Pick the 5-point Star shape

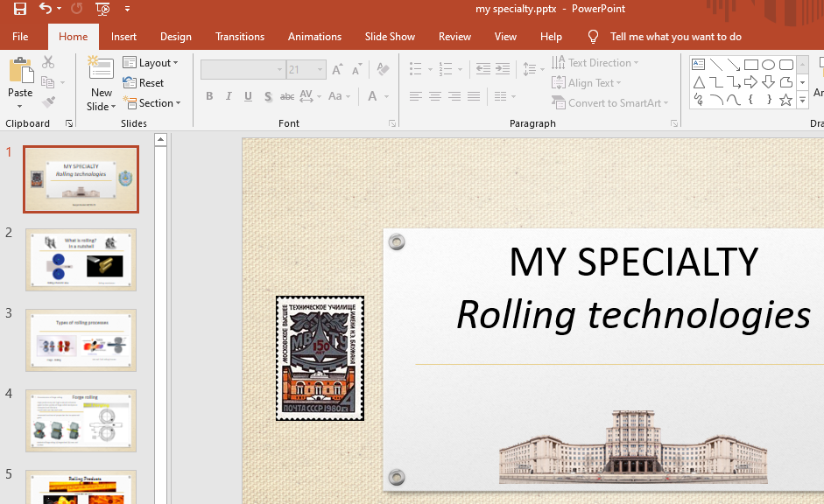coord(785,100)
